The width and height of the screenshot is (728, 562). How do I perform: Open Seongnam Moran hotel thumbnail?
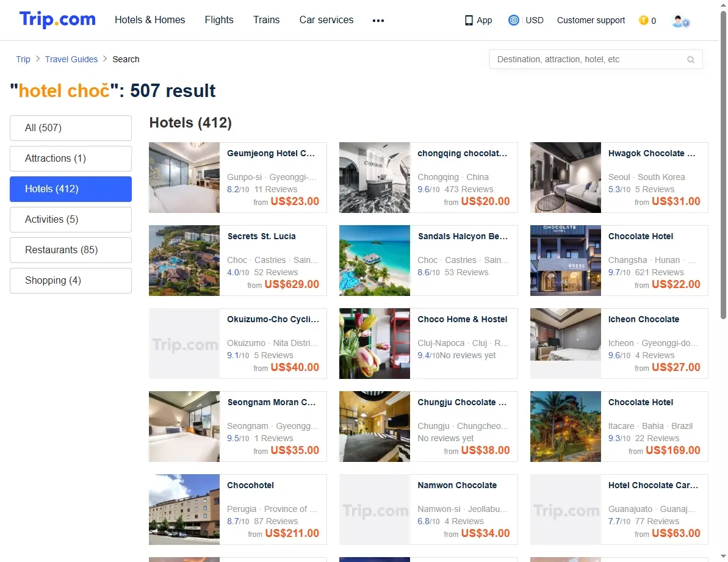pyautogui.click(x=184, y=427)
